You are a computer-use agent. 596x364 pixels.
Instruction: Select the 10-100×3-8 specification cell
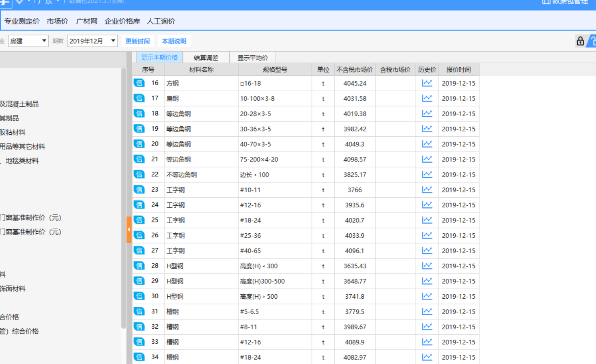[x=275, y=98]
